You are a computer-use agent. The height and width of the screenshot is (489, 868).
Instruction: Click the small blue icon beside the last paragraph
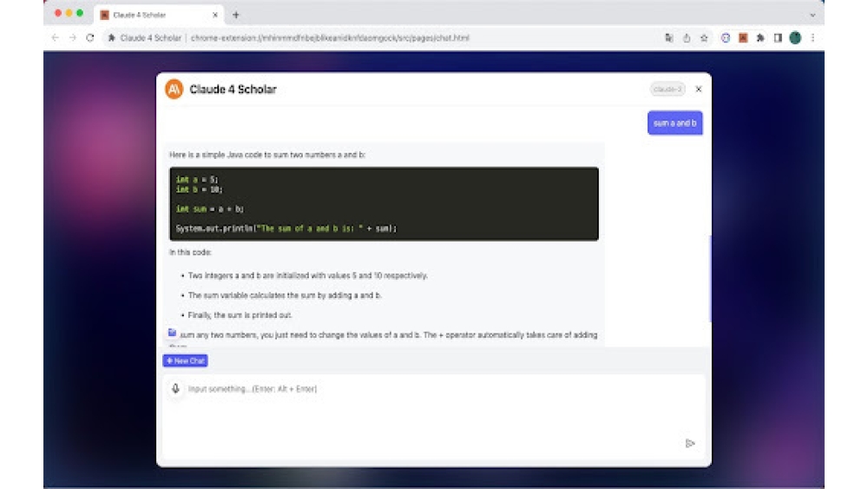click(172, 333)
